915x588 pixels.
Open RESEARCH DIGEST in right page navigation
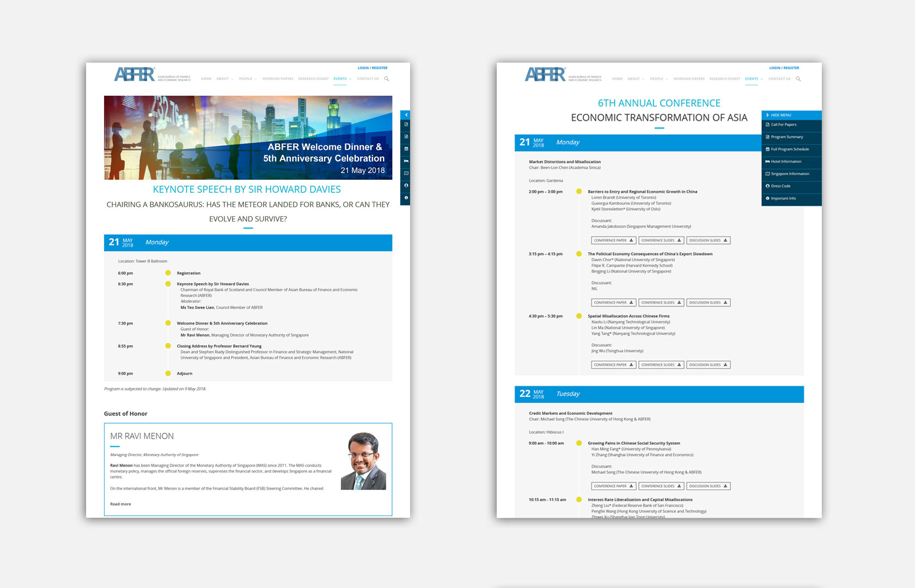724,79
